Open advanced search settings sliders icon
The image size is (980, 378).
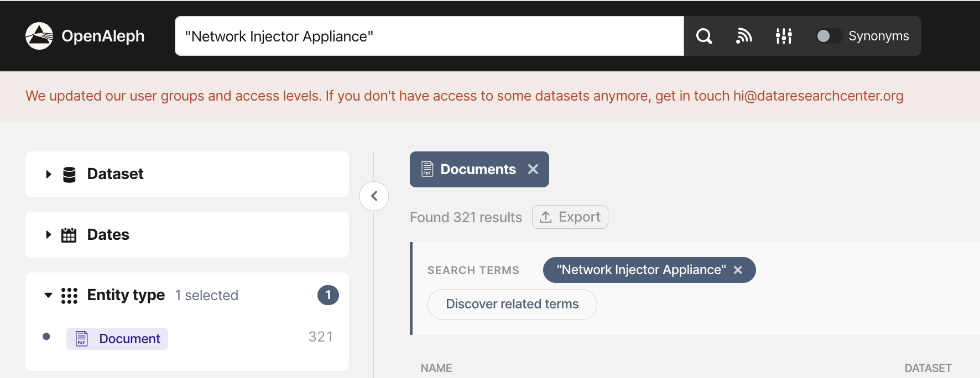click(784, 36)
